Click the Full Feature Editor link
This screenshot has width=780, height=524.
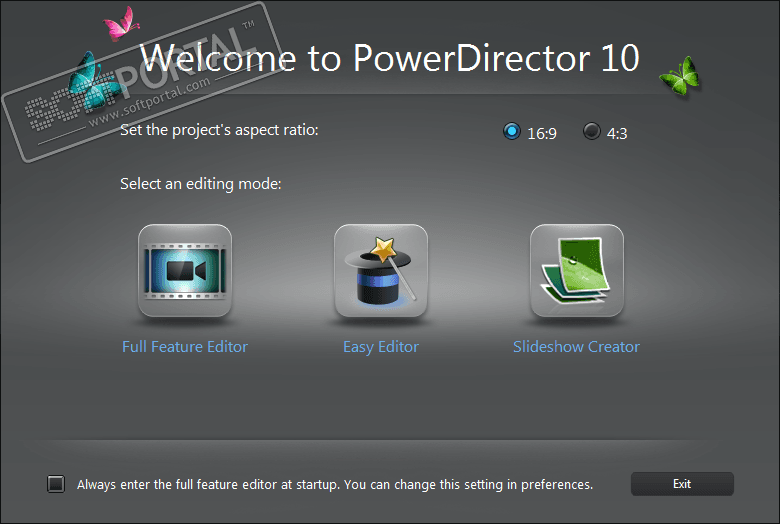(x=185, y=346)
